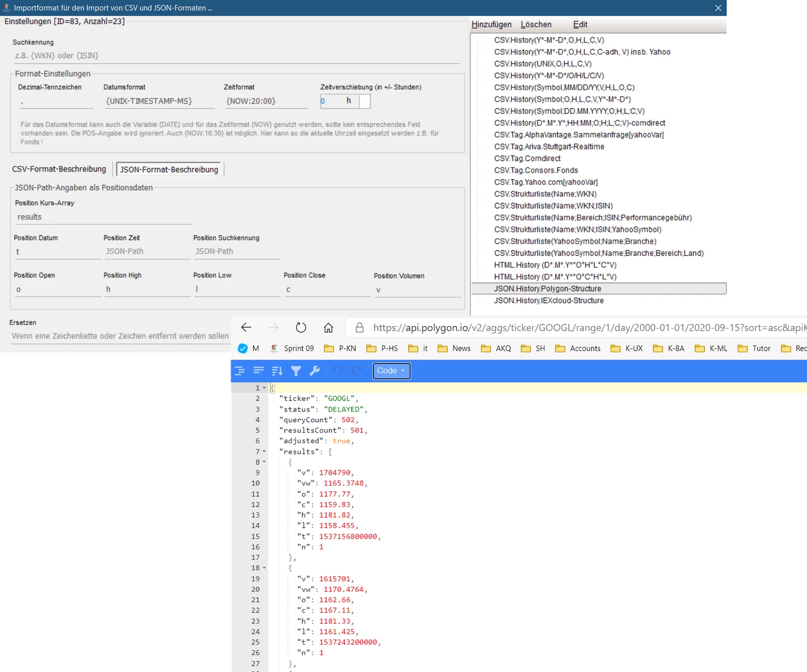This screenshot has width=807, height=672.
Task: Select CSV.History(UNIX,O,H,L,C,V) format entry
Action: click(543, 64)
